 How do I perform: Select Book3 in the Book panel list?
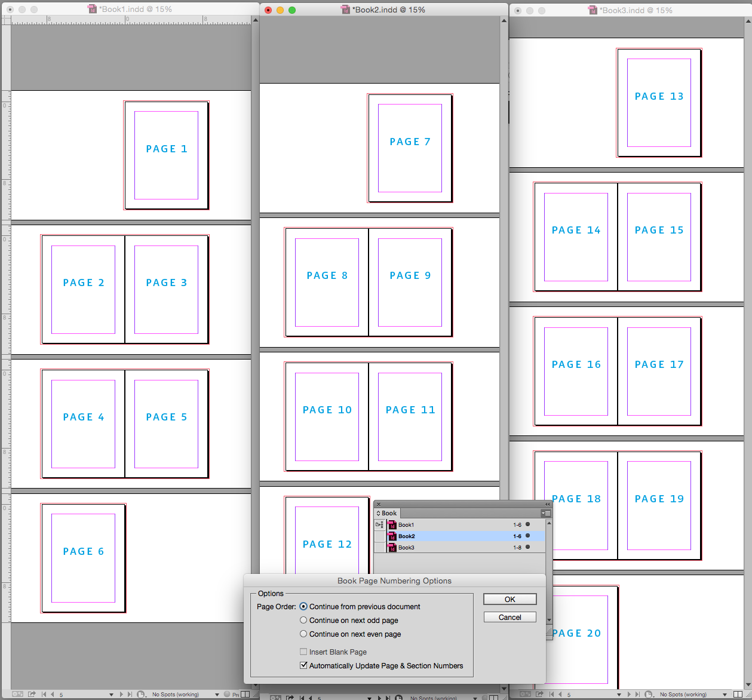pyautogui.click(x=406, y=547)
